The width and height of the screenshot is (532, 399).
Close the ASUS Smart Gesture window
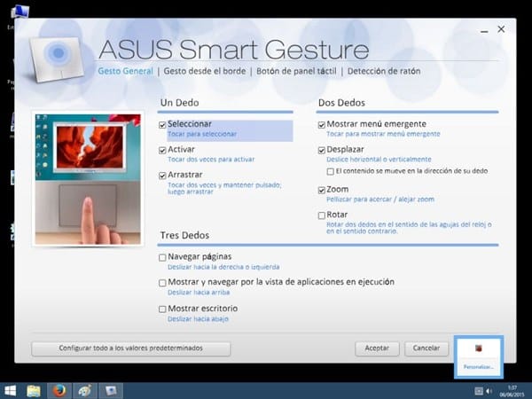point(501,29)
